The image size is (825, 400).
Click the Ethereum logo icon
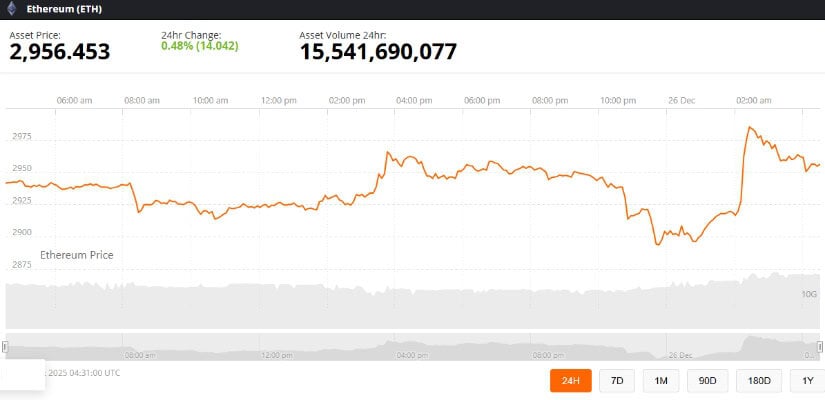[12, 8]
